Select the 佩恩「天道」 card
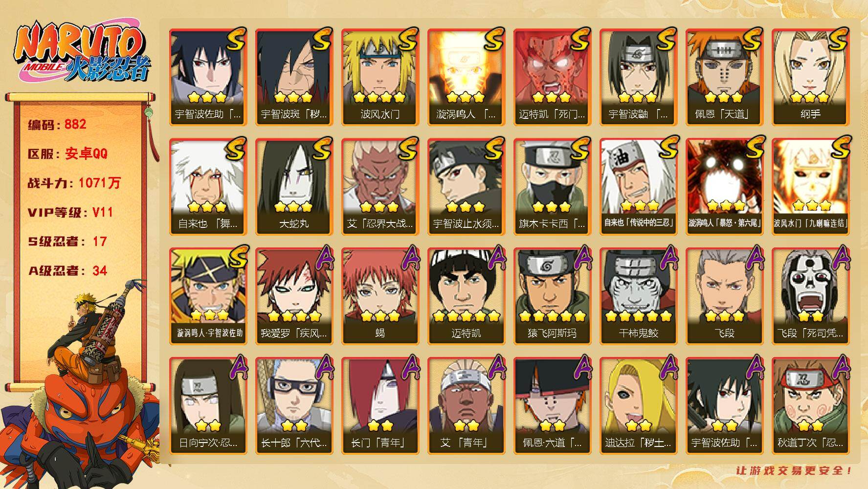This screenshot has height=489, width=868. (724, 77)
